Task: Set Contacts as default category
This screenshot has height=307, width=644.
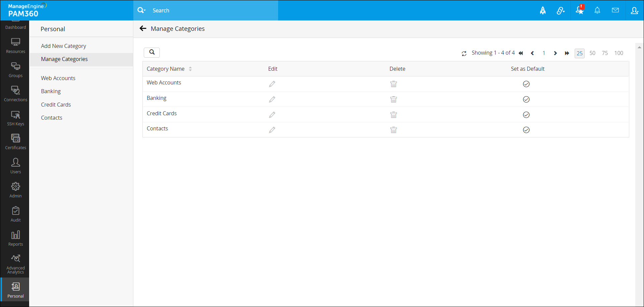Action: click(x=526, y=130)
